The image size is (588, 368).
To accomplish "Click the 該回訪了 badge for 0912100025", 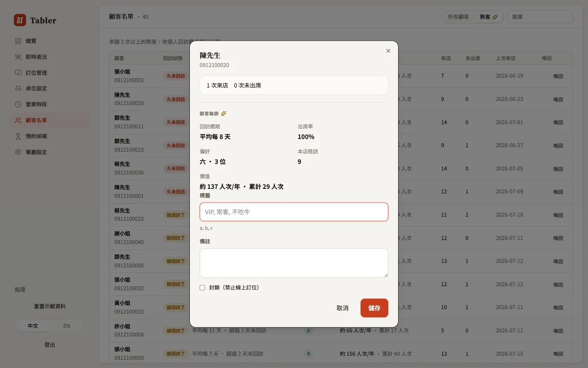I will [x=176, y=215].
